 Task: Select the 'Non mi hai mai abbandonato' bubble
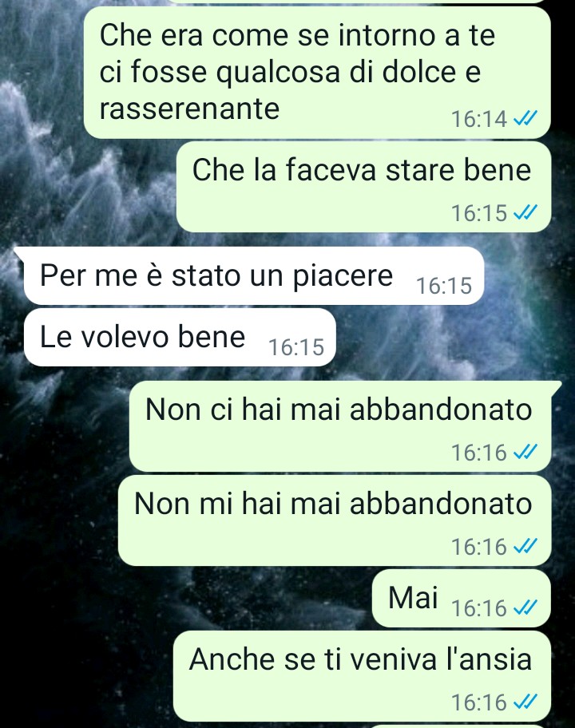[x=335, y=520]
